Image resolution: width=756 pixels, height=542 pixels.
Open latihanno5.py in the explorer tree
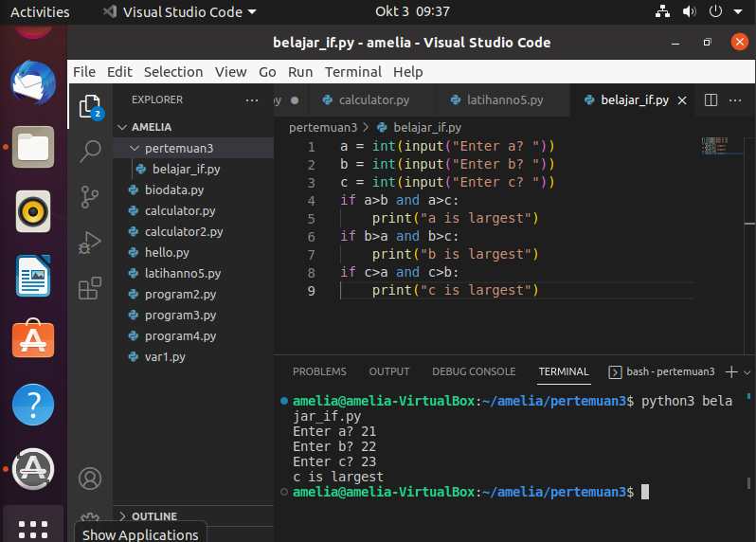[193, 274]
